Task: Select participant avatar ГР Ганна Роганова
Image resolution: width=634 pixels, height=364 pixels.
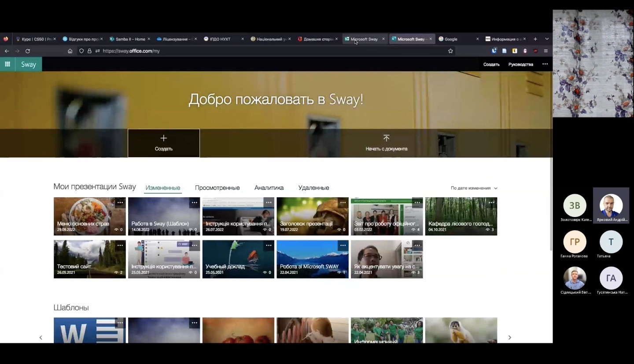Action: tap(575, 242)
